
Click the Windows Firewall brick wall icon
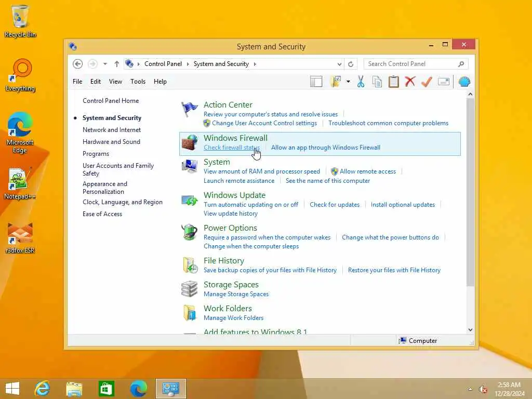[x=189, y=142]
